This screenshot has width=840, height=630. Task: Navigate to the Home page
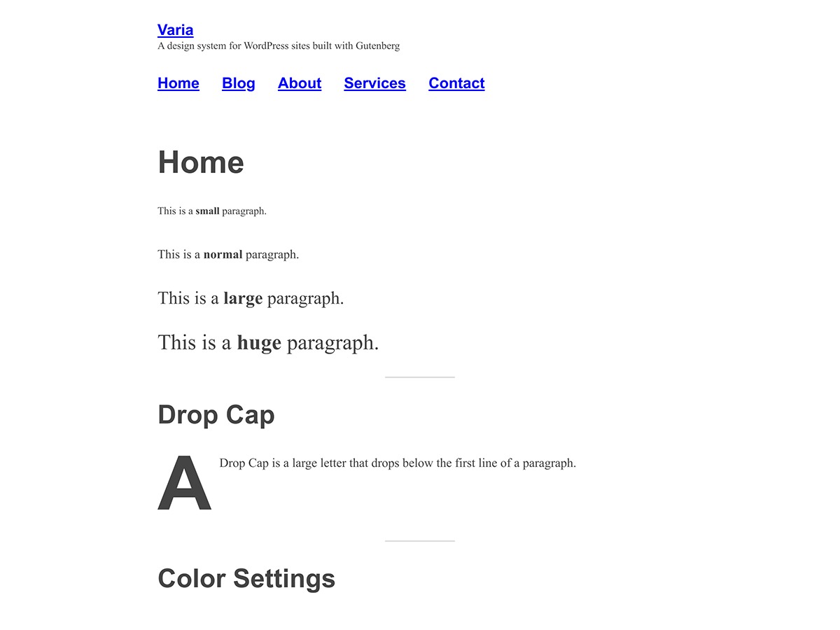(178, 83)
